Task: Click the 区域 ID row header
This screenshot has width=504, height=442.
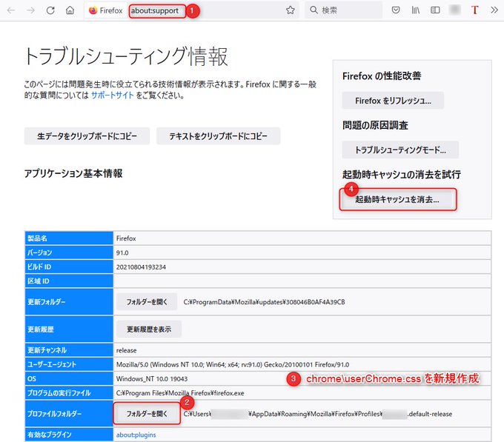Action: coord(69,281)
